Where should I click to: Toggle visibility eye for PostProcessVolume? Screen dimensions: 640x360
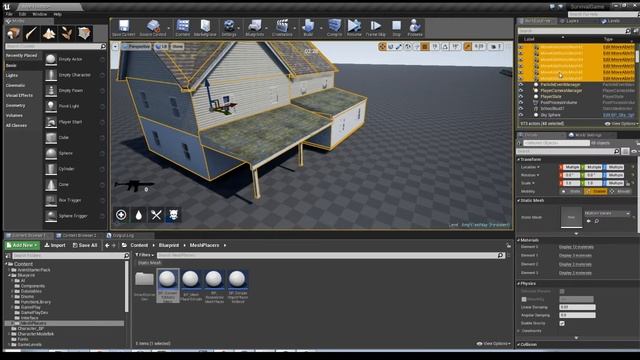[521, 102]
